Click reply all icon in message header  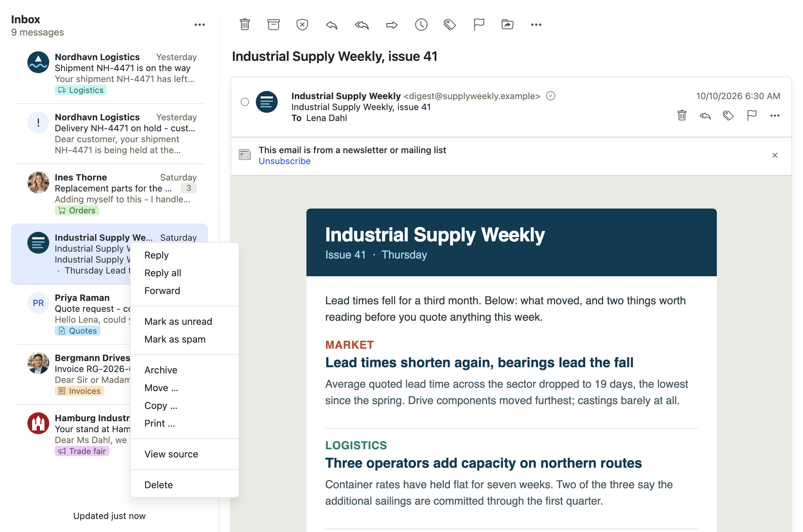(x=705, y=116)
